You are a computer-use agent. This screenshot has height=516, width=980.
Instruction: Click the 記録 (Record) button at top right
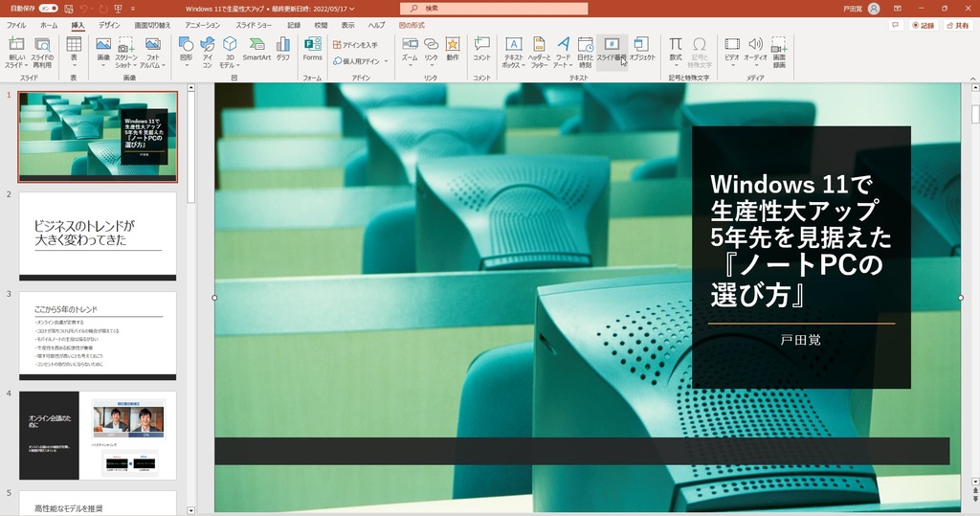(924, 25)
